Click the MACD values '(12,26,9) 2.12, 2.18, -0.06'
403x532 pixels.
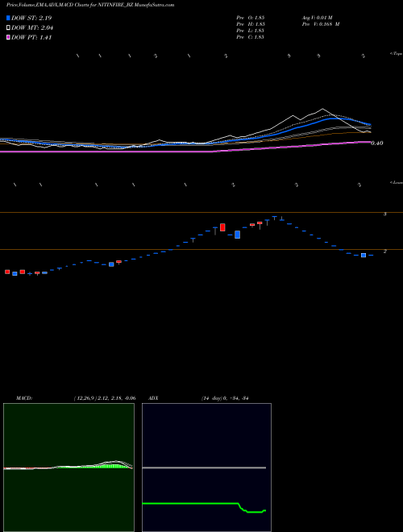(x=105, y=398)
